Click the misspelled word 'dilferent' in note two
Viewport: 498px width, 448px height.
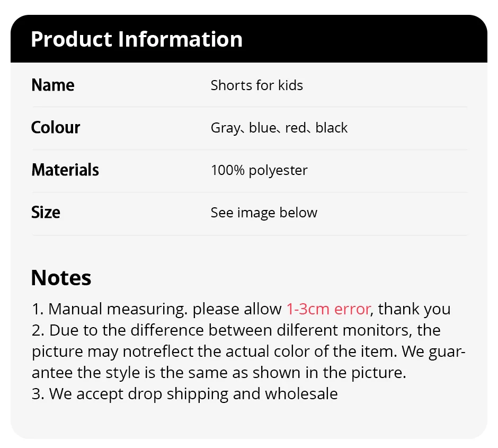(x=307, y=330)
